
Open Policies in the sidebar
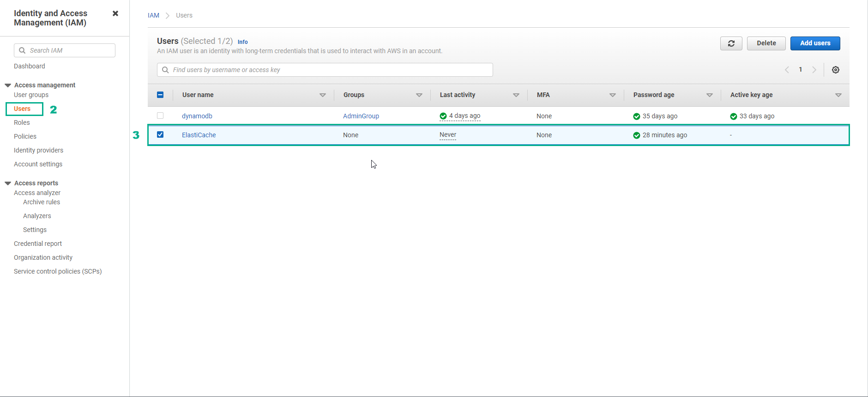pos(25,136)
